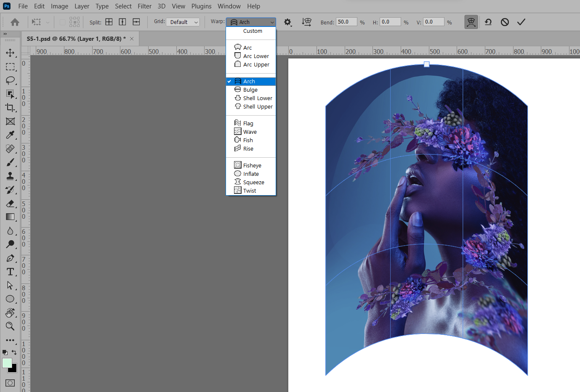Select the Dodge tool
The width and height of the screenshot is (580, 392).
10,244
